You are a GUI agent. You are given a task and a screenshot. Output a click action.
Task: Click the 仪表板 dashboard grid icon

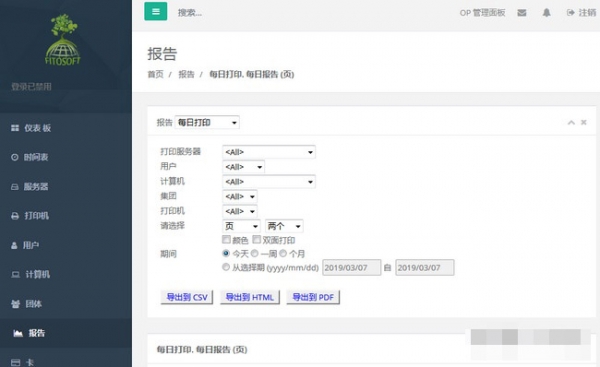[15, 128]
